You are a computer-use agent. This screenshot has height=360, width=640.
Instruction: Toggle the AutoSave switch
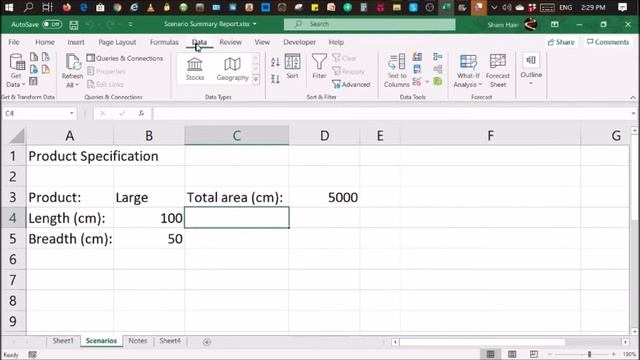tap(52, 24)
